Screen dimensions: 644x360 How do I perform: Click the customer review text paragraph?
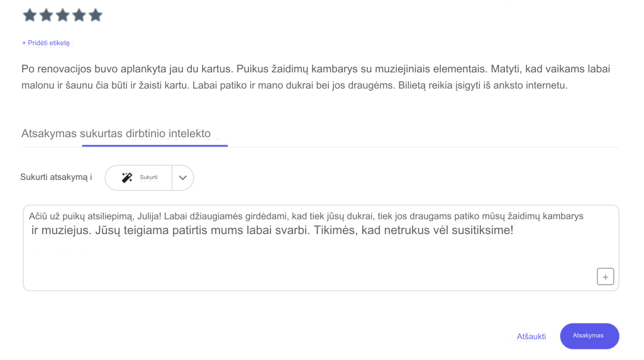click(x=316, y=77)
